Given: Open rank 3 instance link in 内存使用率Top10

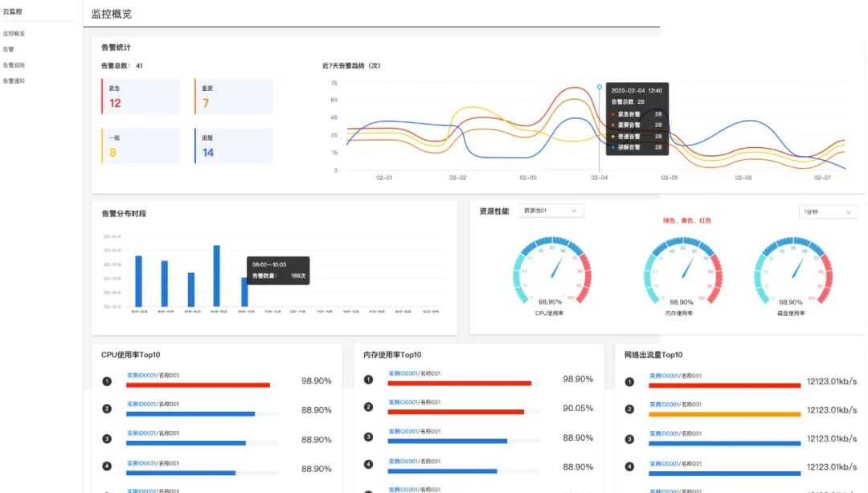Looking at the screenshot, I should (403, 431).
